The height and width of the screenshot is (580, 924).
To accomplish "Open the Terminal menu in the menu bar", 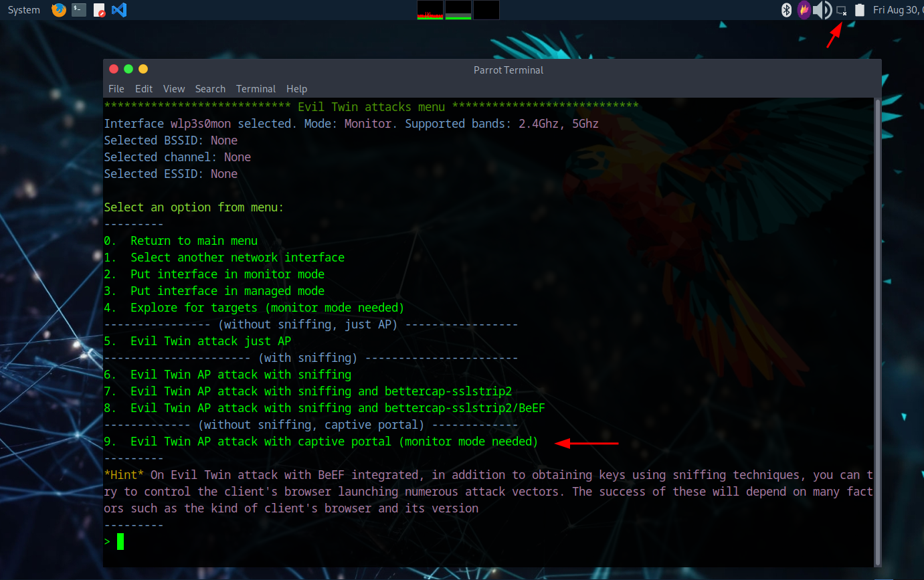I will [x=256, y=89].
